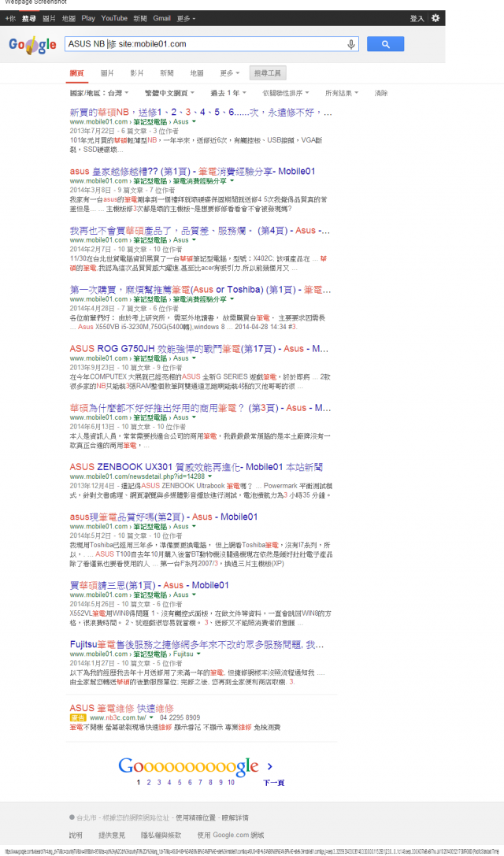
Task: Click 登入 sign-in link
Action: [417, 19]
